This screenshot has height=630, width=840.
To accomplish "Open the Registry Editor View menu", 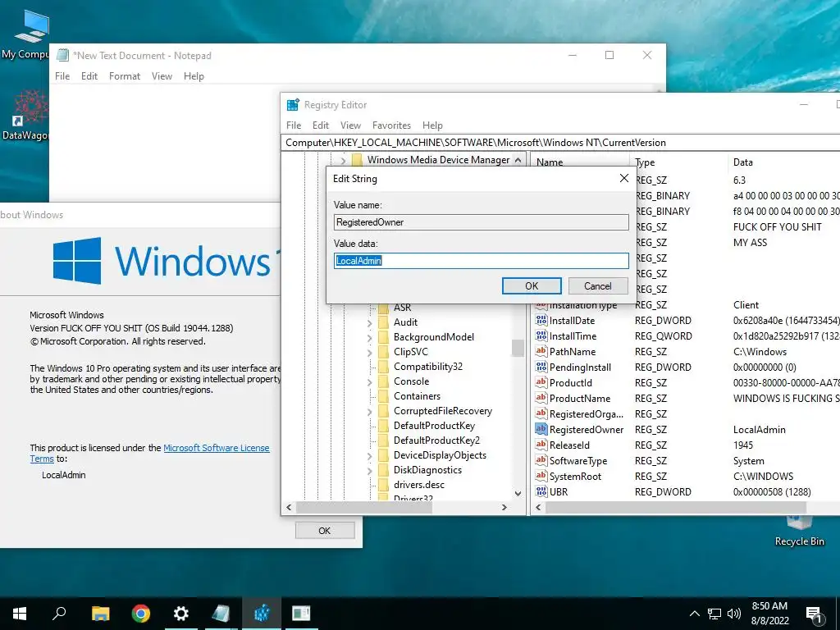I will [350, 126].
